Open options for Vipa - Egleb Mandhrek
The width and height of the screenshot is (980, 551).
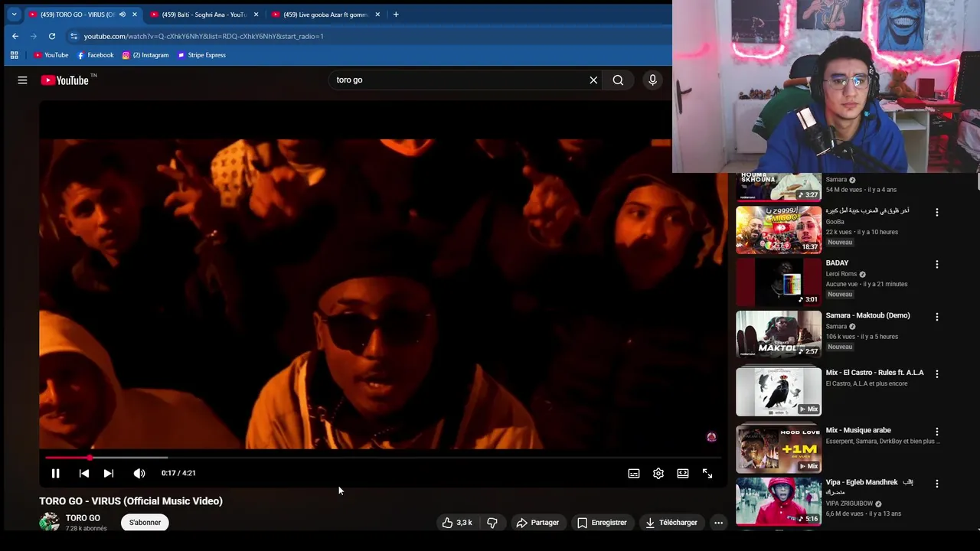(936, 483)
